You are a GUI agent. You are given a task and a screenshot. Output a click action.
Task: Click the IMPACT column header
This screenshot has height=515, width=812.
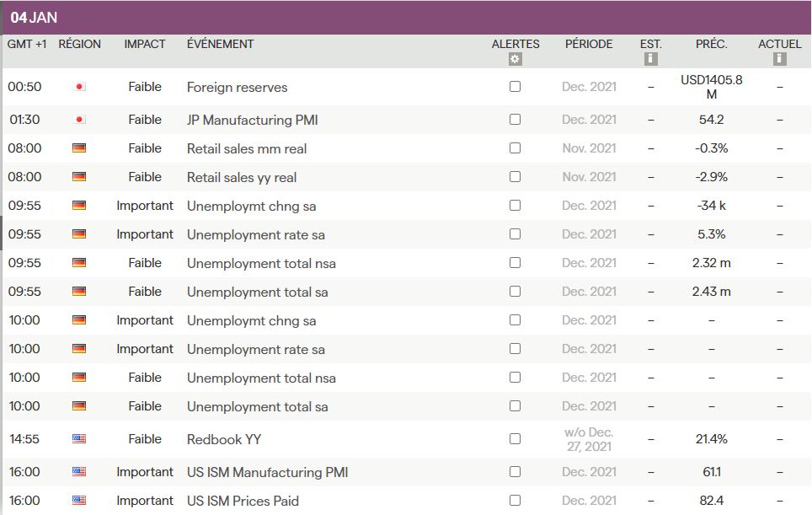tap(145, 44)
